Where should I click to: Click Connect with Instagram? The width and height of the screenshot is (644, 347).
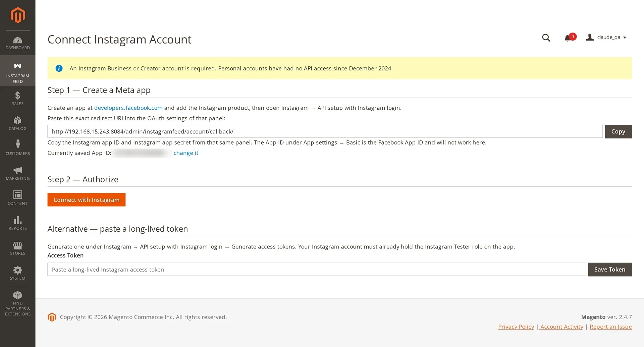[87, 200]
